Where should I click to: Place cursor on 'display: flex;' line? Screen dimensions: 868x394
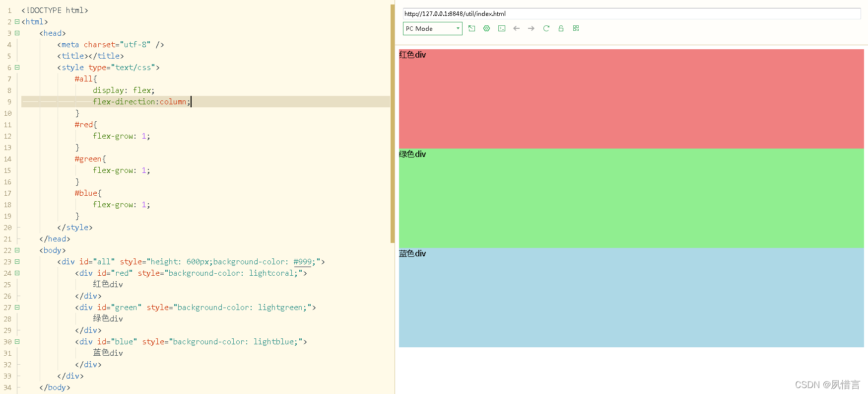tap(124, 90)
